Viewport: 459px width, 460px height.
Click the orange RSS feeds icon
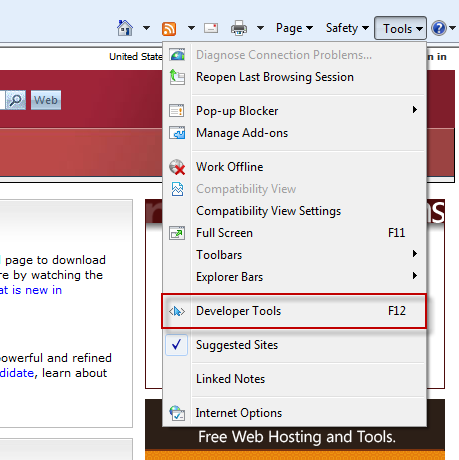coord(169,29)
